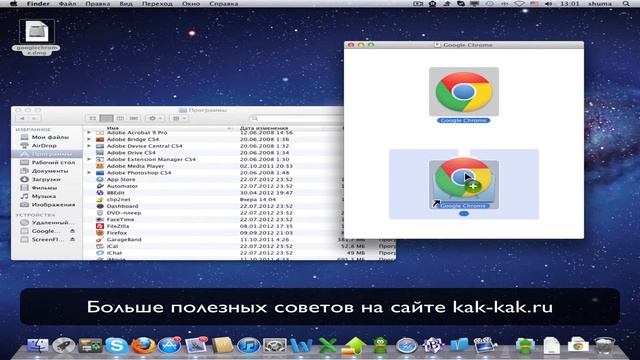The width and height of the screenshot is (640, 360).
Task: Switch Finder to icon view
Action: click(93, 118)
